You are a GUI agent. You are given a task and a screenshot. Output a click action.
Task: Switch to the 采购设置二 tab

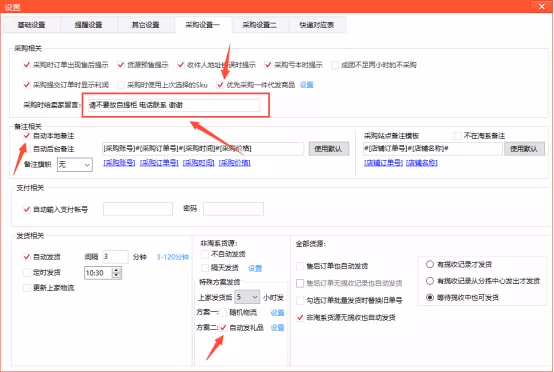(260, 25)
